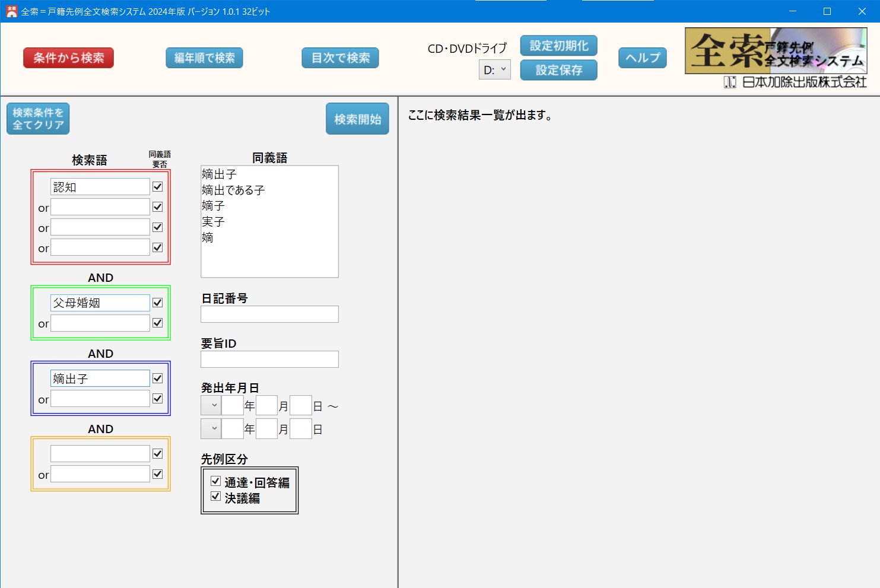
Task: Toggle synonym checkbox beside 父母婚姻
Action: (157, 303)
